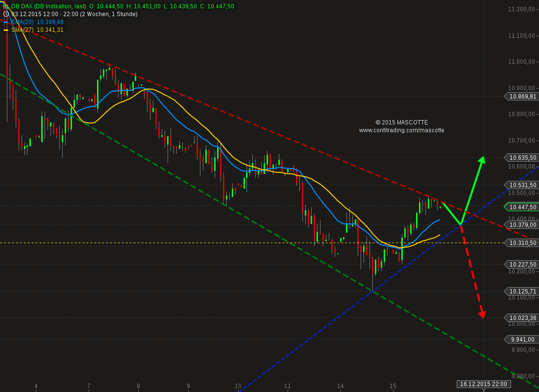Click the 10.869,81 price level tag
539x392 pixels.
pos(521,97)
